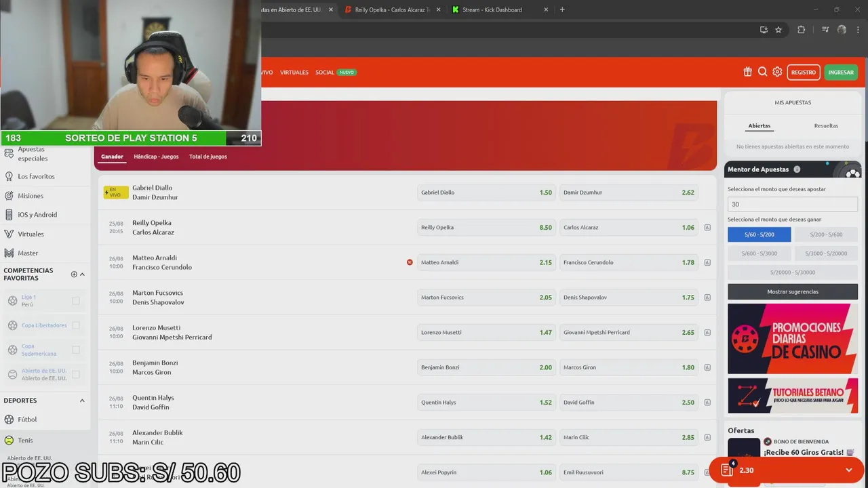Select the S/3000 - S/20000 win range
Image resolution: width=868 pixels, height=488 pixels.
pos(826,253)
